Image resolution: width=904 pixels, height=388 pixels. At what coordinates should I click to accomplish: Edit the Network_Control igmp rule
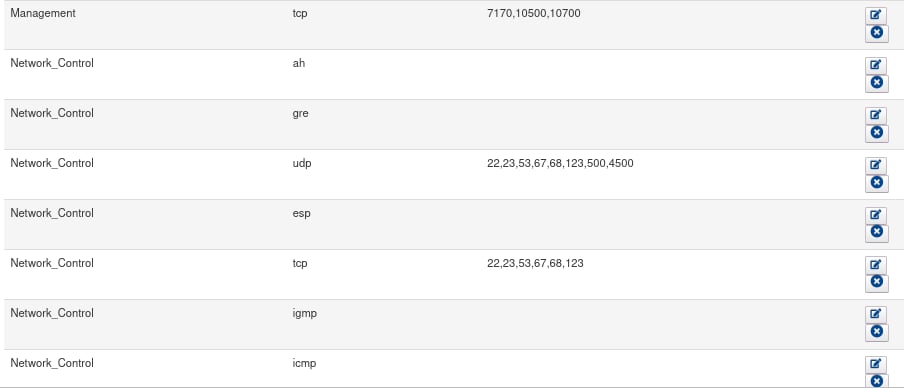pos(876,315)
